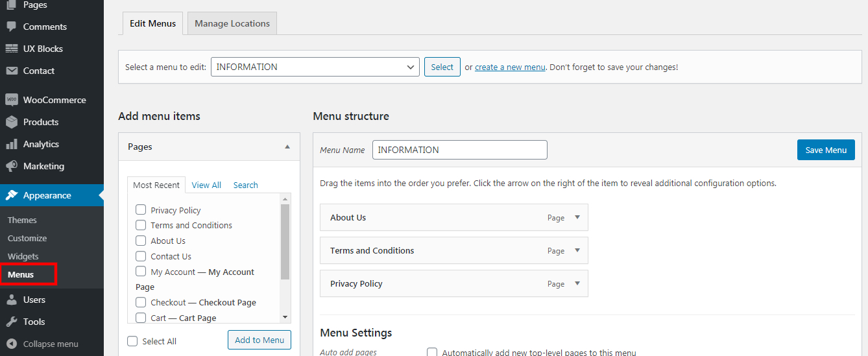Click the Select button
The width and height of the screenshot is (868, 356).
click(442, 67)
